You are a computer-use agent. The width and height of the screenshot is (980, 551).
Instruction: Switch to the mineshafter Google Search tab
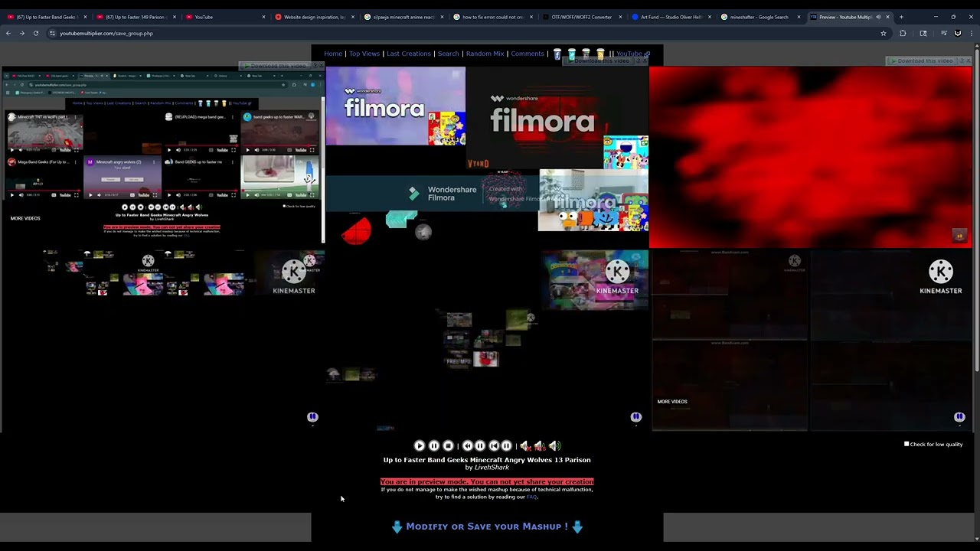(761, 17)
